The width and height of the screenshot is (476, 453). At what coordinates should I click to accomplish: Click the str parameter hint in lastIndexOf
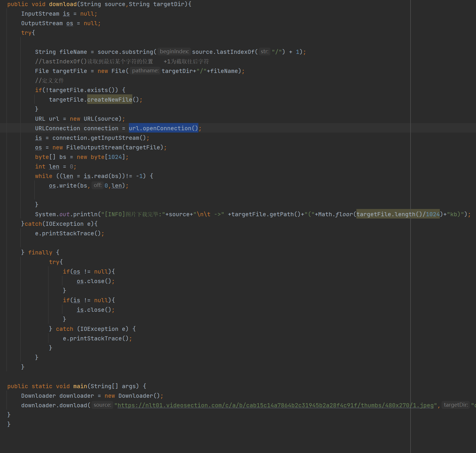tap(264, 52)
